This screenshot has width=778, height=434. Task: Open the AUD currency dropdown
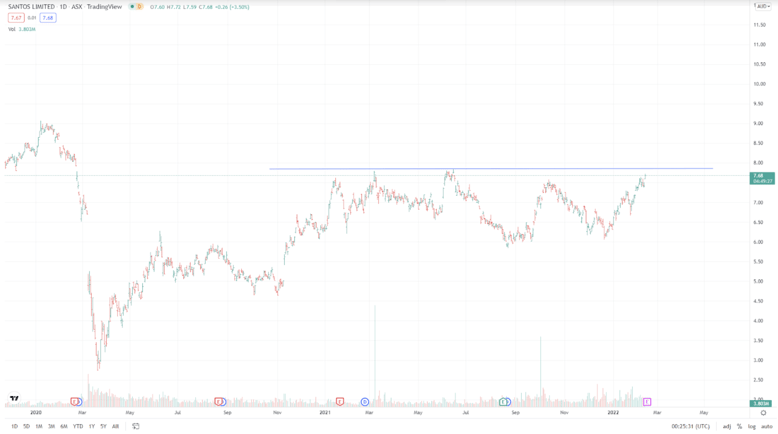763,6
